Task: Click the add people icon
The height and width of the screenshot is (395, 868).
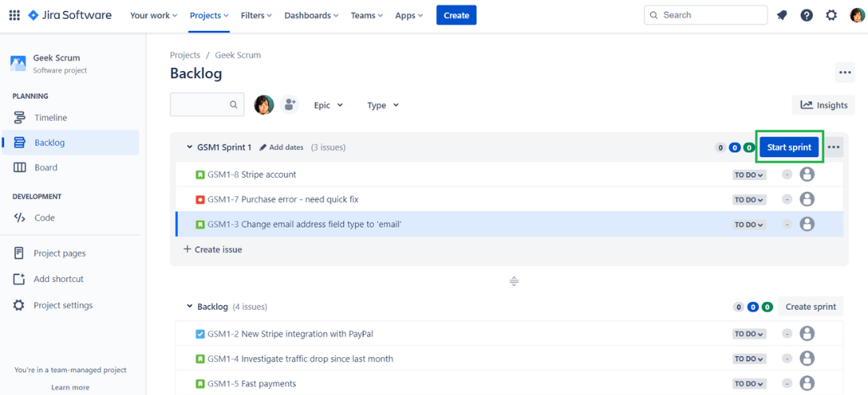Action: [289, 105]
